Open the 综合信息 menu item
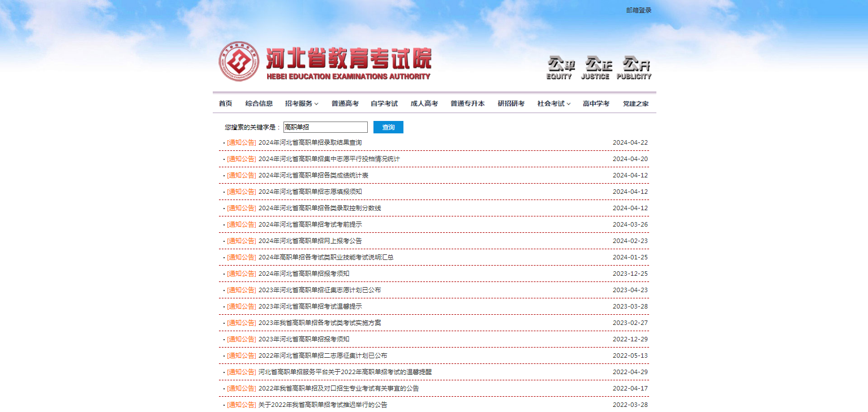 click(259, 103)
